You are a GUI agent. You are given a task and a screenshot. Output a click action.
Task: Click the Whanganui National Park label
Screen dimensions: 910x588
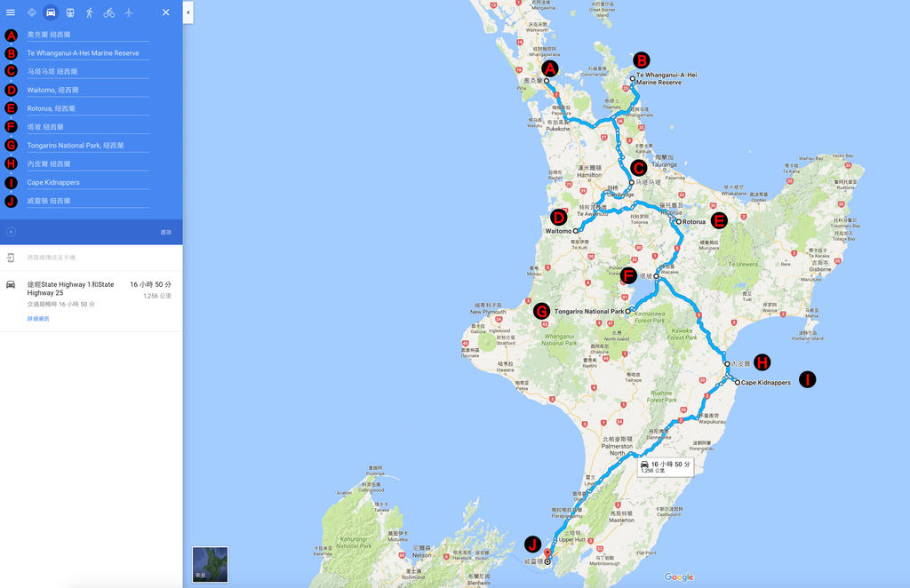click(559, 340)
